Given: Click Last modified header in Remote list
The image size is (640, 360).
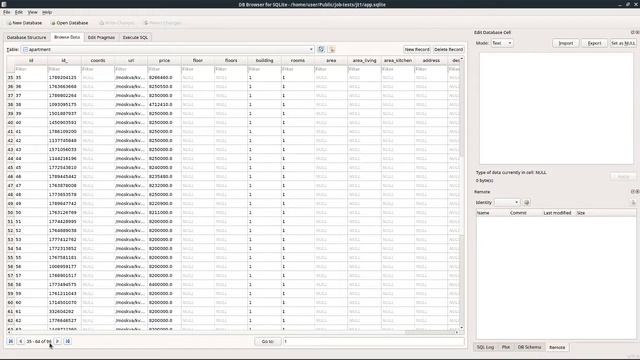Looking at the screenshot, I should [558, 213].
